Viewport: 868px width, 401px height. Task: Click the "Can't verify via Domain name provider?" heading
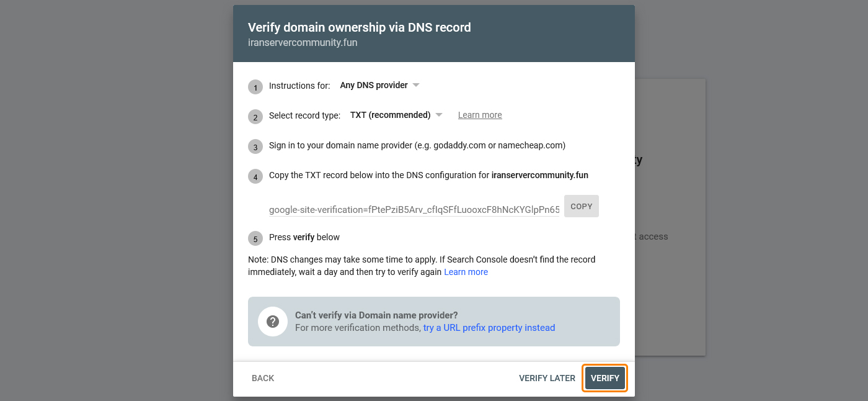pyautogui.click(x=376, y=315)
